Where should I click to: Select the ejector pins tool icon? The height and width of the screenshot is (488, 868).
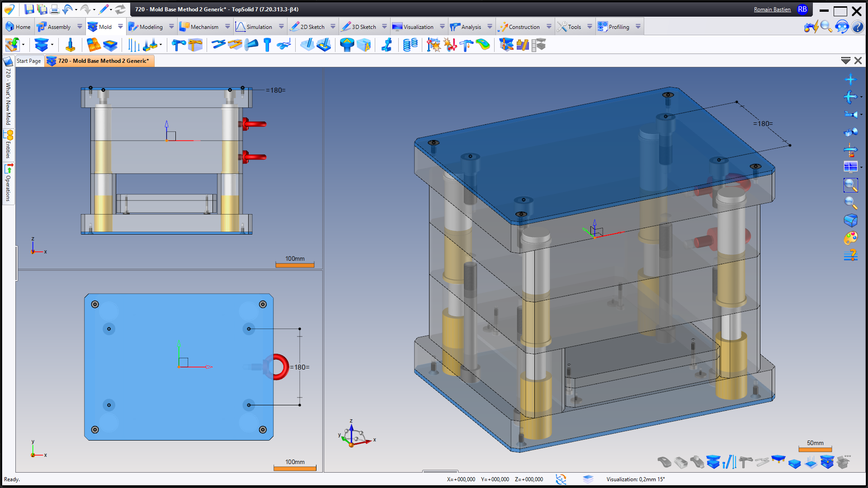tap(134, 45)
